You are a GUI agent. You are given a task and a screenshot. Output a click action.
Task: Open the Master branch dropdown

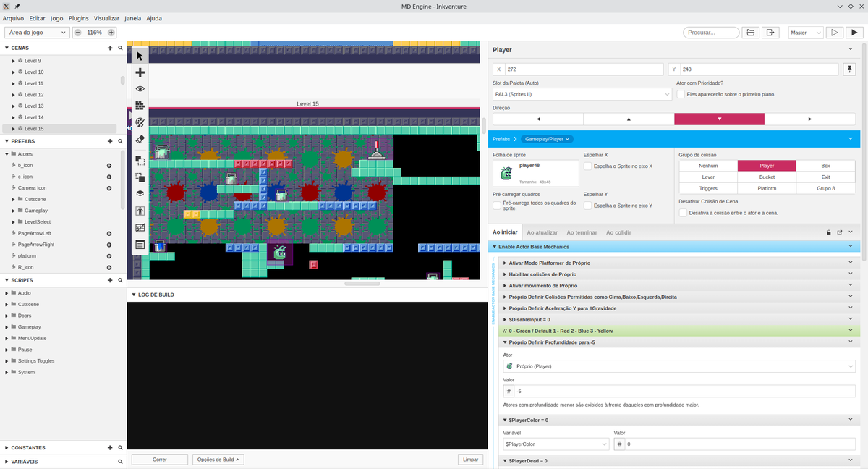click(x=805, y=33)
